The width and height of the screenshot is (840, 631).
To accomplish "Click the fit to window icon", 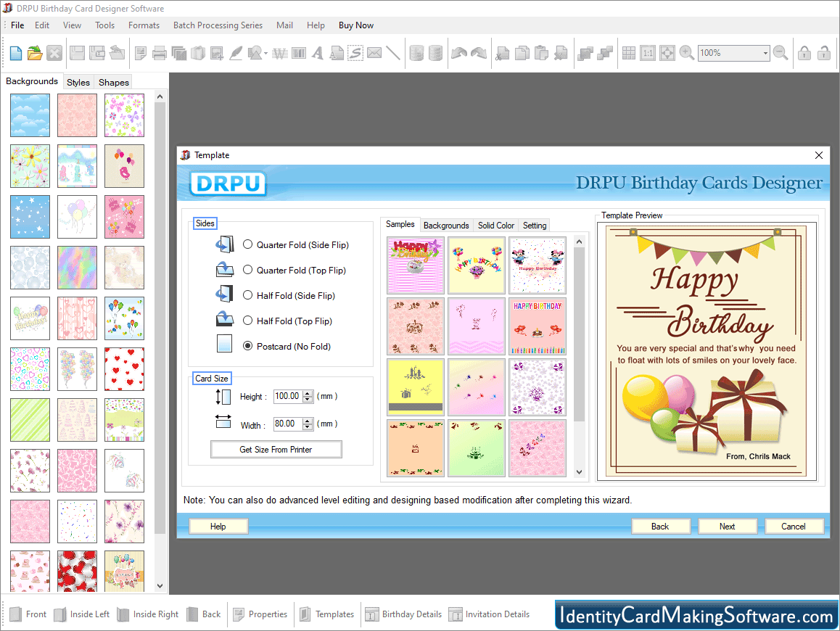I will [667, 53].
